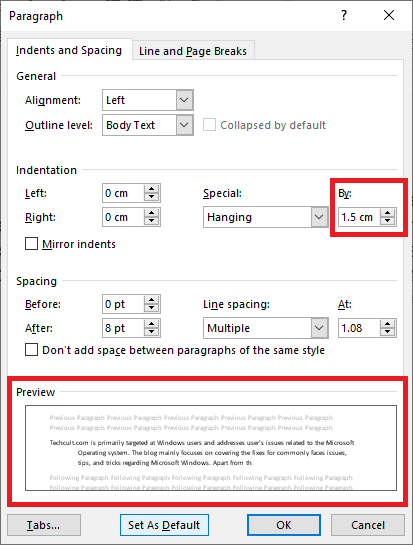Decrease Right indentation with down arrow
Viewport: 413px width, 545px height.
click(152, 221)
